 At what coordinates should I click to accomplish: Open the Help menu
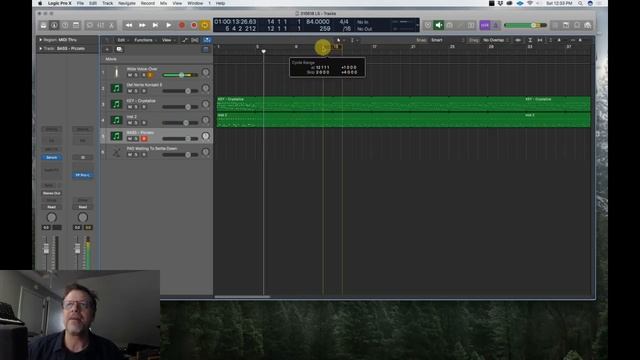pyautogui.click(x=220, y=3)
